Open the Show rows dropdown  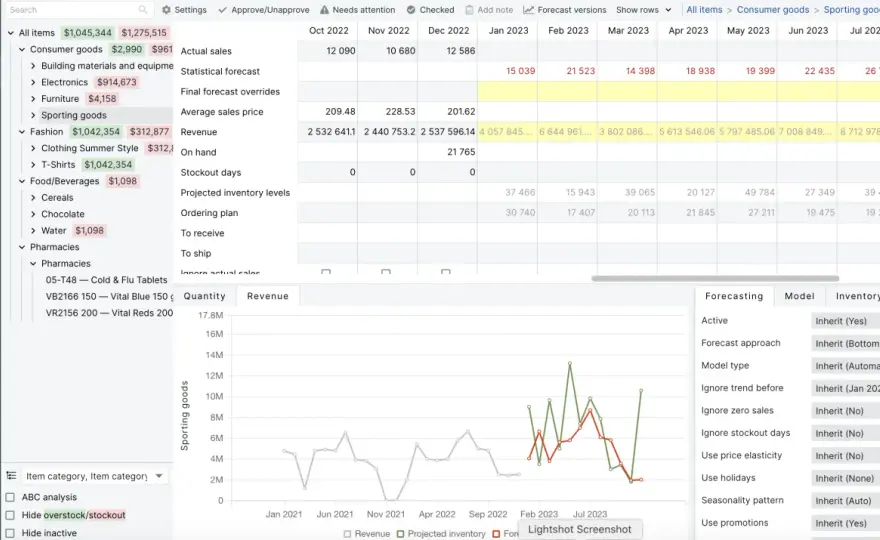point(644,10)
